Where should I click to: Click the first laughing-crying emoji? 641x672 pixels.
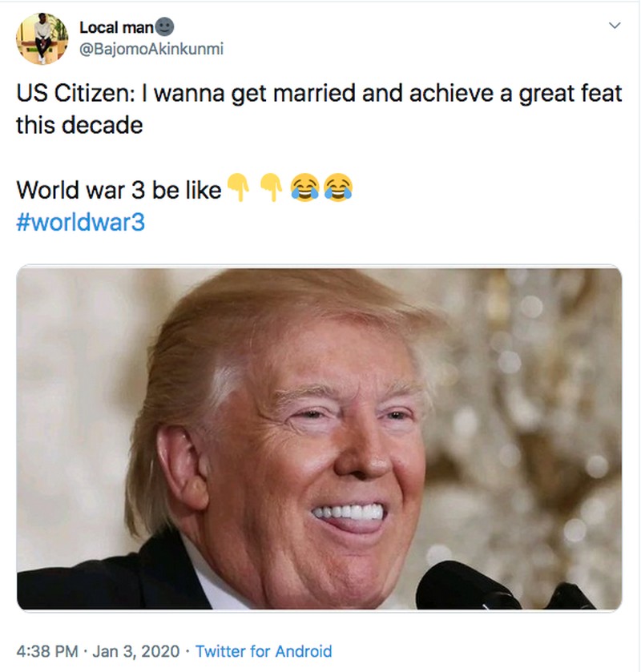[304, 189]
